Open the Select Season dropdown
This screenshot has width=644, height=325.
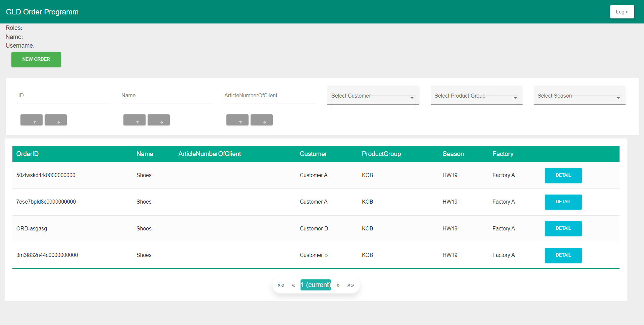pyautogui.click(x=579, y=96)
